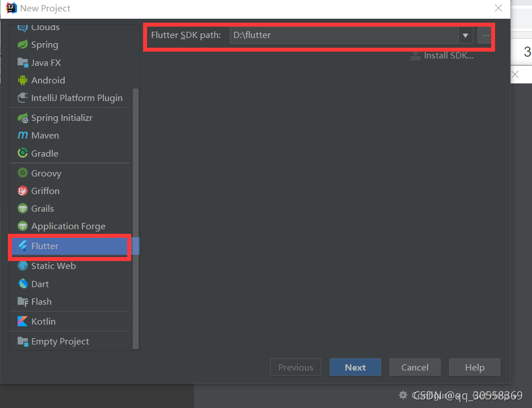Click the Dart logo icon
This screenshot has height=408, width=532.
pos(23,284)
